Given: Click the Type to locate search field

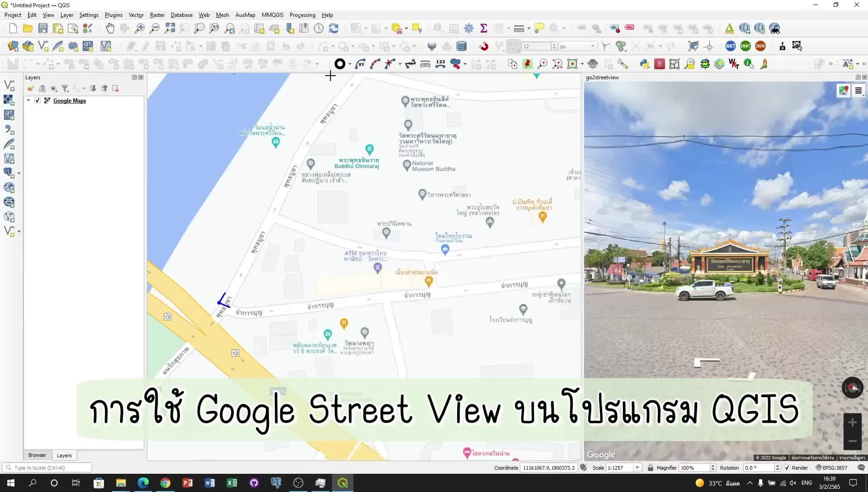Looking at the screenshot, I should 47,468.
